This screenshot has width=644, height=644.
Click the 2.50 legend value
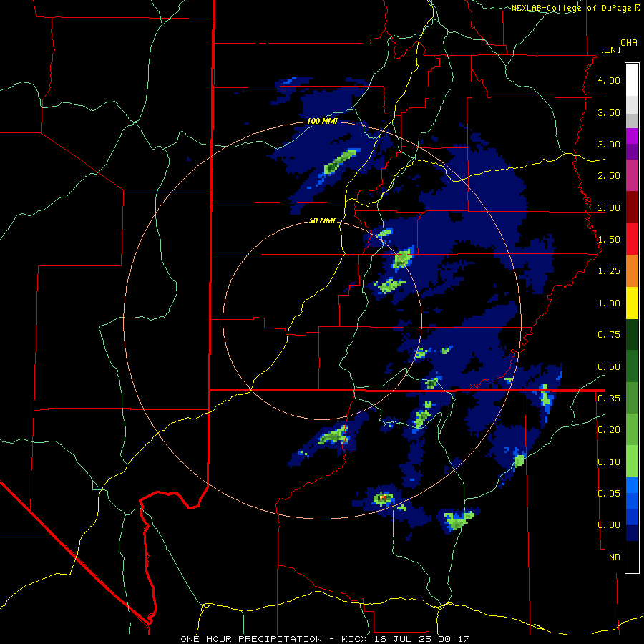click(609, 176)
